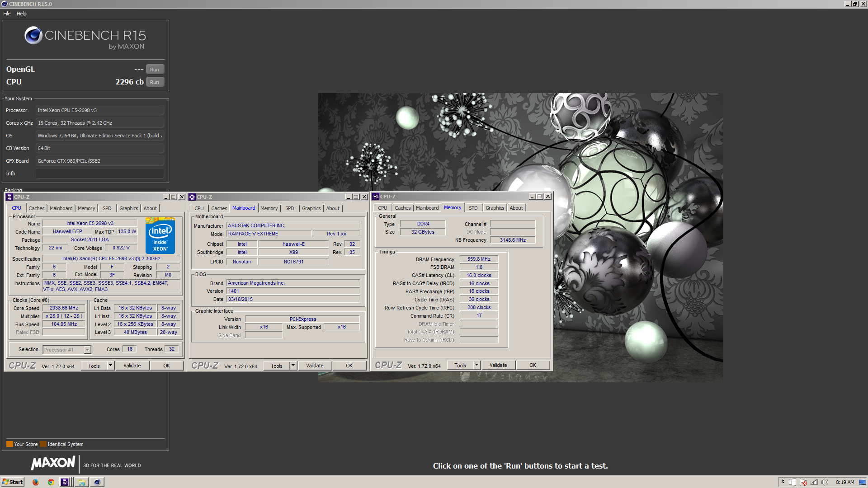Image resolution: width=868 pixels, height=488 pixels.
Task: Click the Core Speed 2938.66 MHz value
Action: pos(64,308)
